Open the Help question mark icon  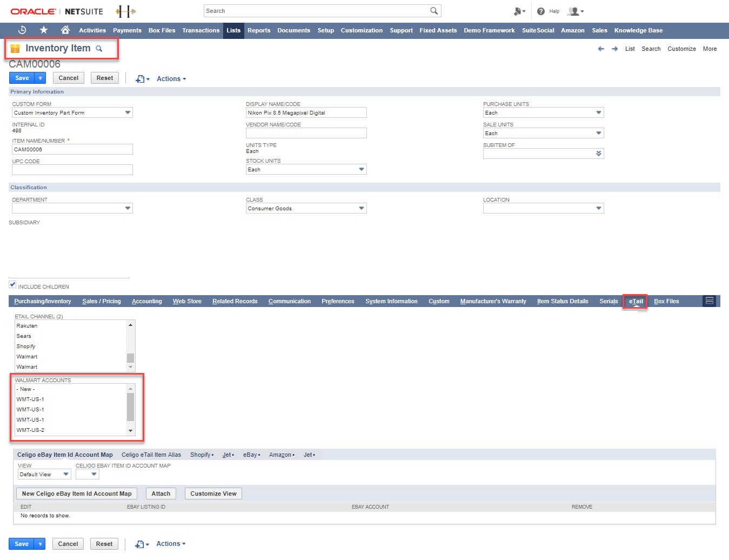click(x=541, y=11)
